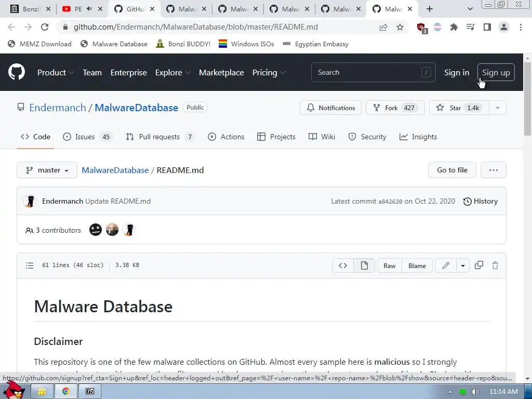Star the MalwareDatabase repository
Image resolution: width=532 pixels, height=399 pixels.
[459, 108]
